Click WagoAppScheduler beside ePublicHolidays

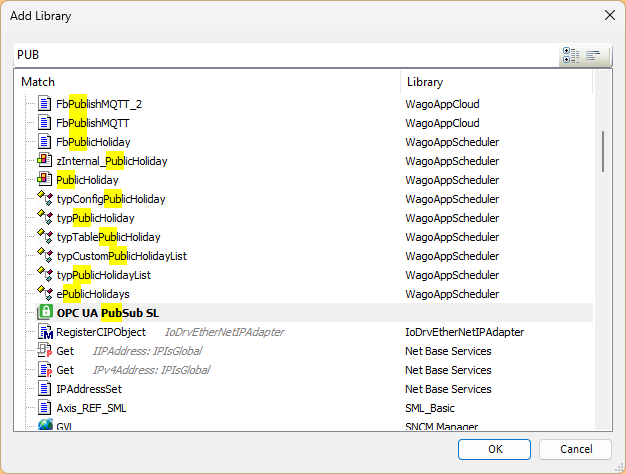(x=452, y=294)
